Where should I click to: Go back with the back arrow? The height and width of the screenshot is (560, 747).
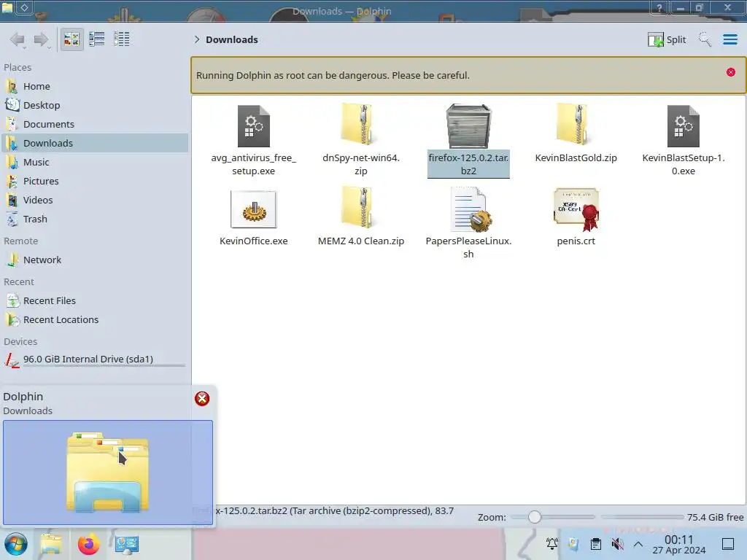(18, 39)
